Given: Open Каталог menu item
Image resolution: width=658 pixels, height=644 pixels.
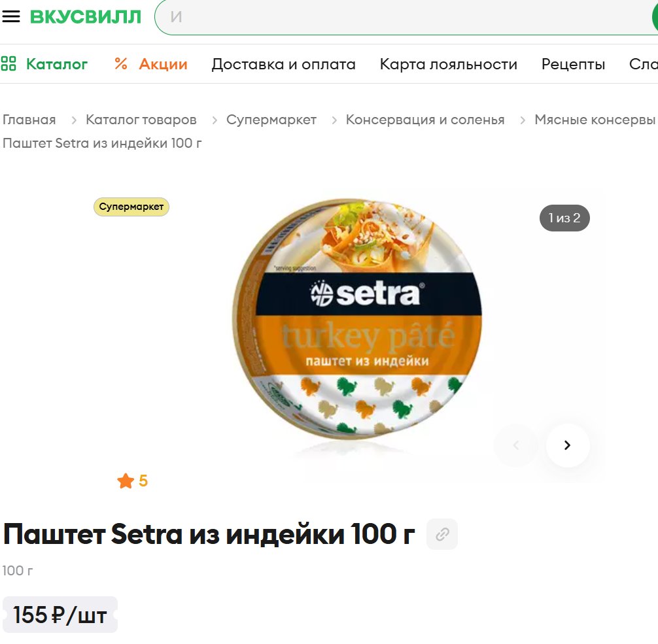Looking at the screenshot, I should (57, 64).
